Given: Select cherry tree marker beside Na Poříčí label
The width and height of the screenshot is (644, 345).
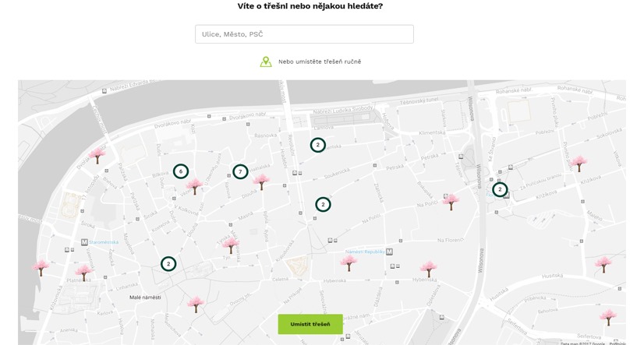Looking at the screenshot, I should (451, 202).
